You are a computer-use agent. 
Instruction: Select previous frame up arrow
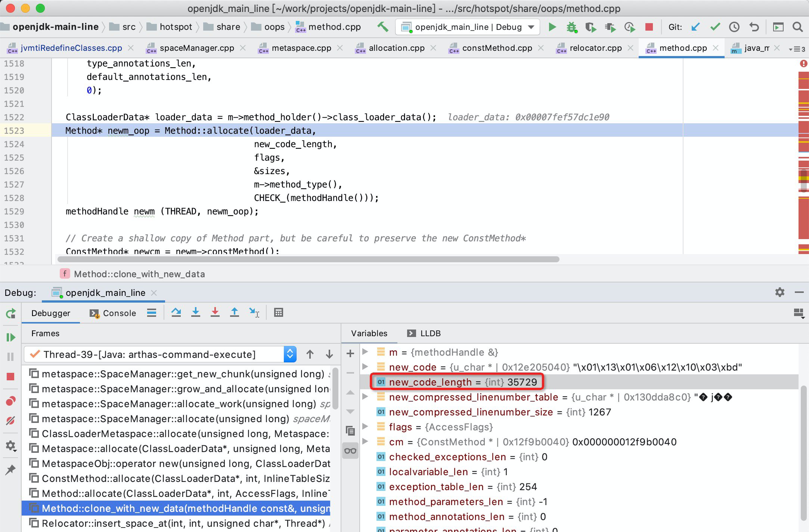(310, 354)
